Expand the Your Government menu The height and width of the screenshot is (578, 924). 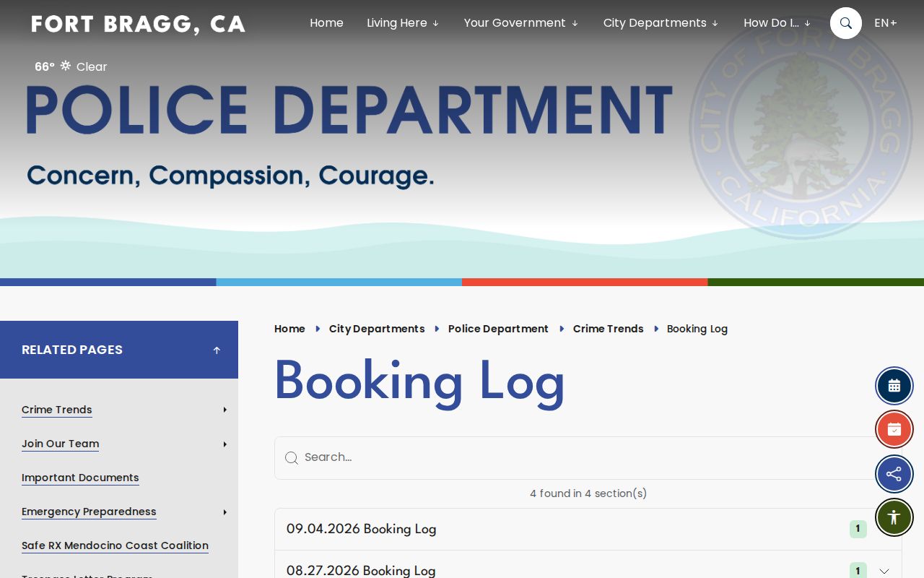[x=521, y=23]
